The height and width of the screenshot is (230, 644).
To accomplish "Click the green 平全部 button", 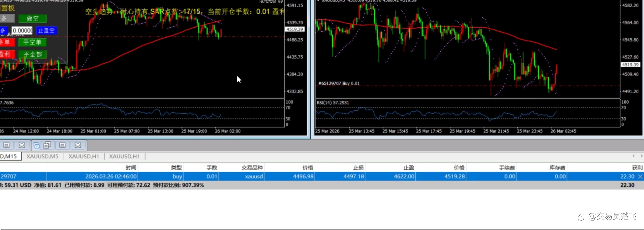I will pos(33,54).
